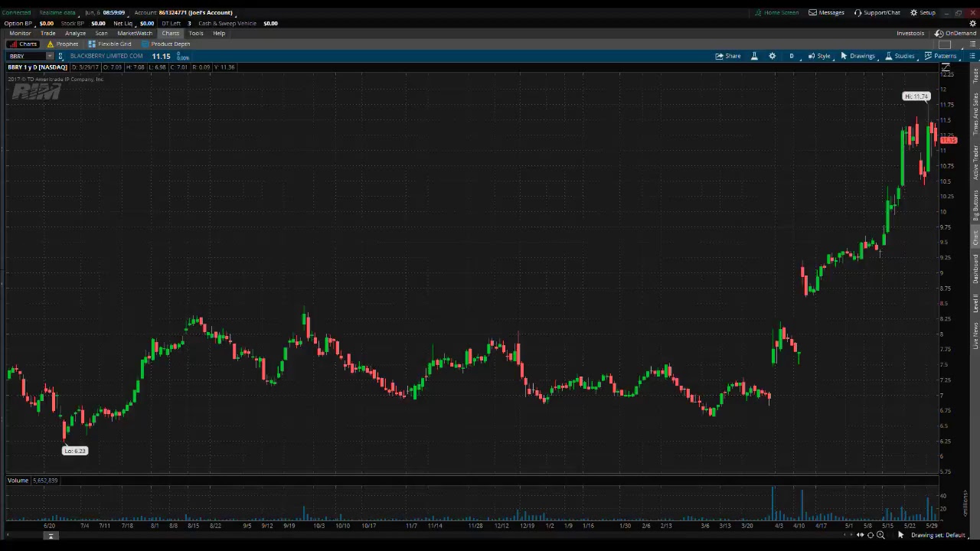Open Flexible Grid layout
This screenshot has width=980, height=551.
coord(110,44)
